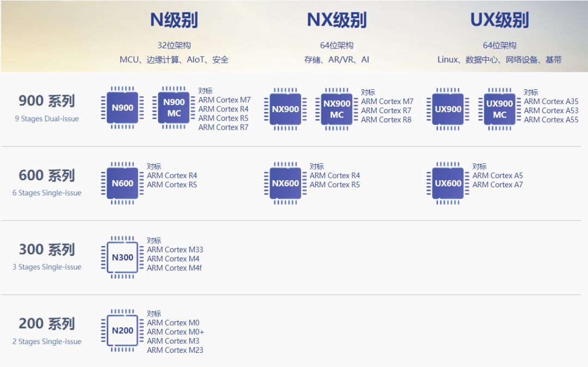Click 'ARM Cortex A5' beside UX600
The image size is (588, 367).
(498, 176)
